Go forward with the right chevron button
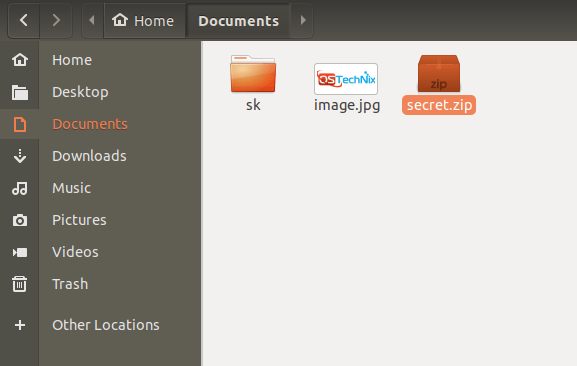The width and height of the screenshot is (577, 366). pos(56,20)
